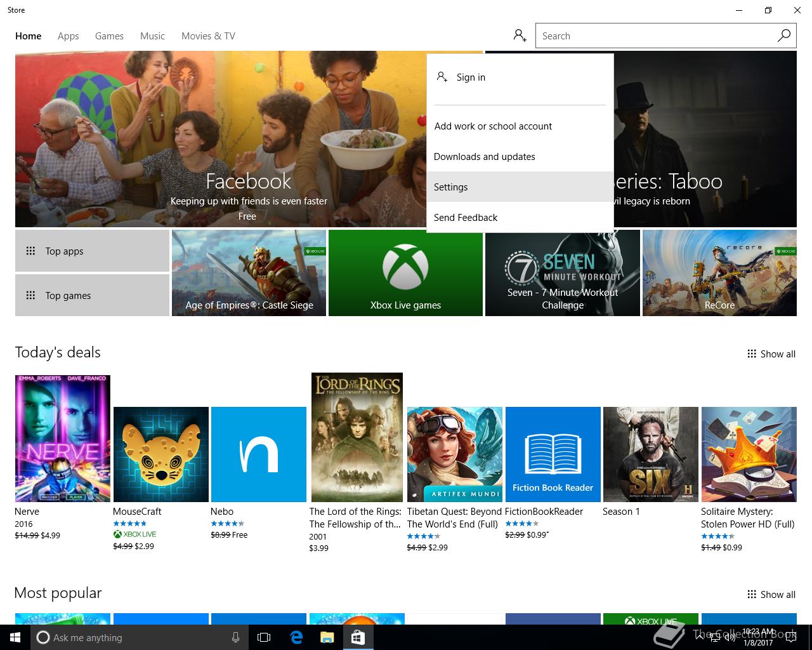Switch to the Music tab

point(152,36)
